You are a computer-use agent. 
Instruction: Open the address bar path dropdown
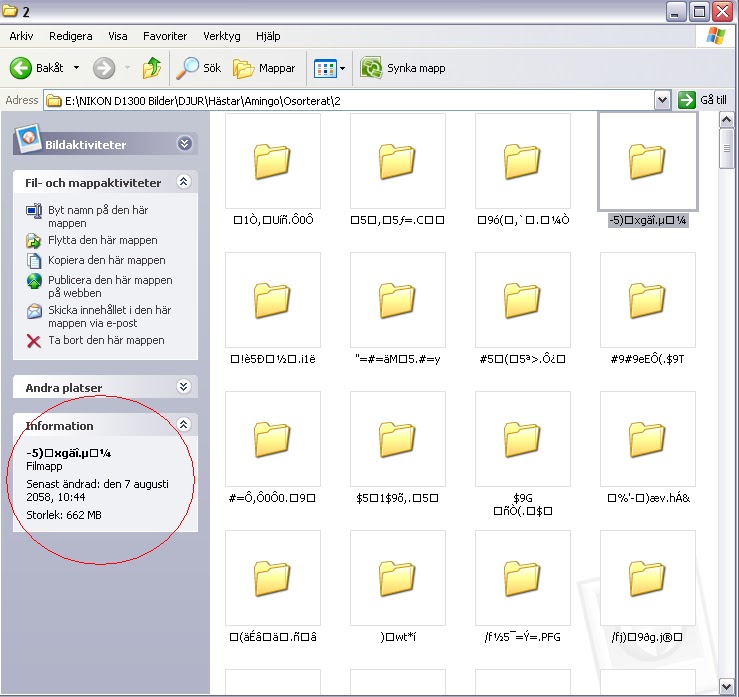click(662, 100)
